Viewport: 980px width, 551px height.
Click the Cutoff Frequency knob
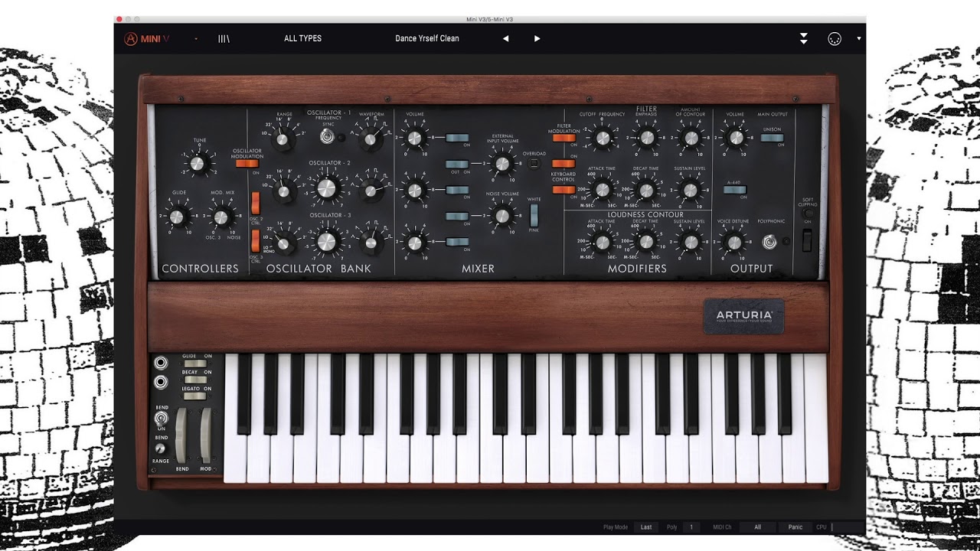click(x=603, y=139)
